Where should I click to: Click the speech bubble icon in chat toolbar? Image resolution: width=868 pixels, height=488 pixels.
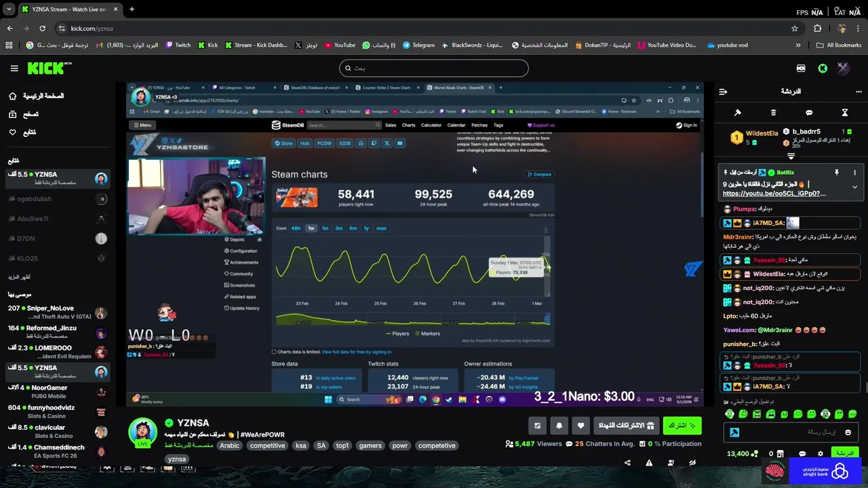809,113
